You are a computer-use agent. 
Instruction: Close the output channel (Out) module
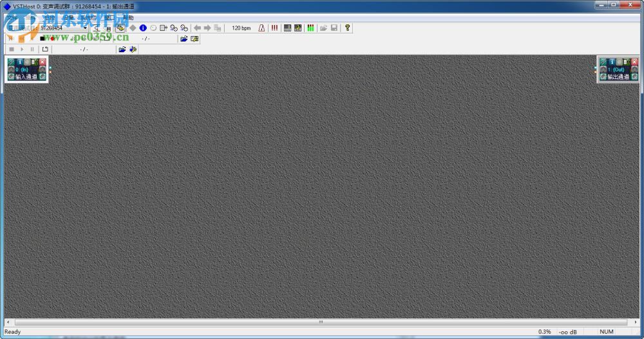[x=634, y=62]
